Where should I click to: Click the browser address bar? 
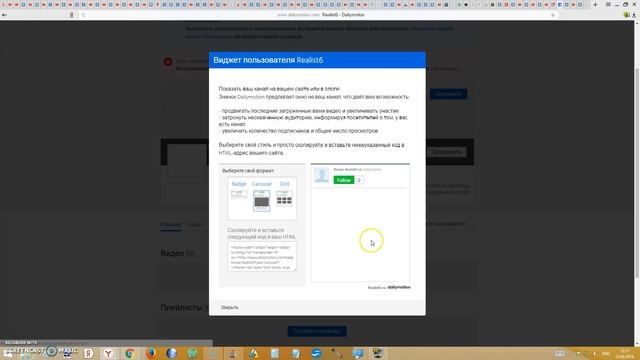point(320,15)
